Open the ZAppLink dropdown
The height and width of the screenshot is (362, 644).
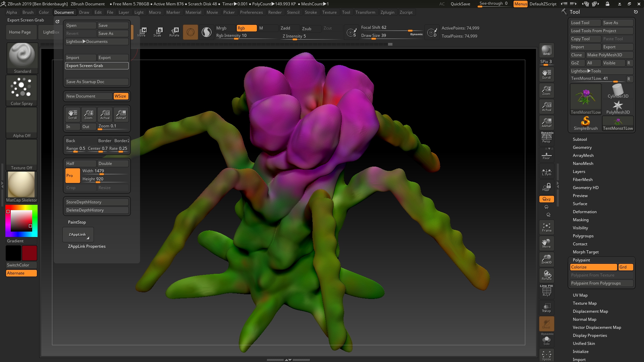point(78,234)
